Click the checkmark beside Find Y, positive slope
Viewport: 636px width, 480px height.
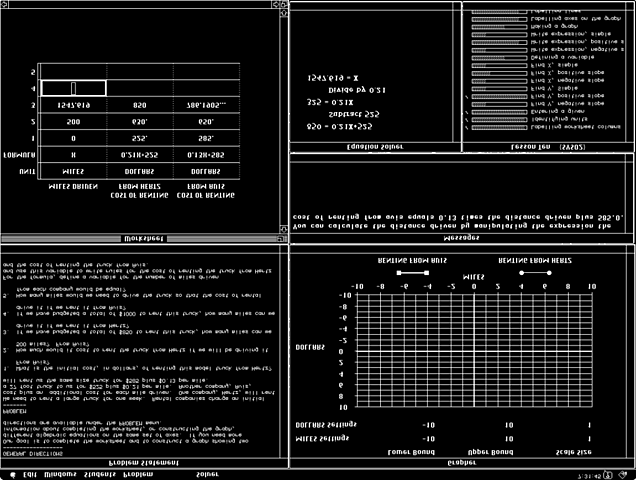(x=466, y=97)
